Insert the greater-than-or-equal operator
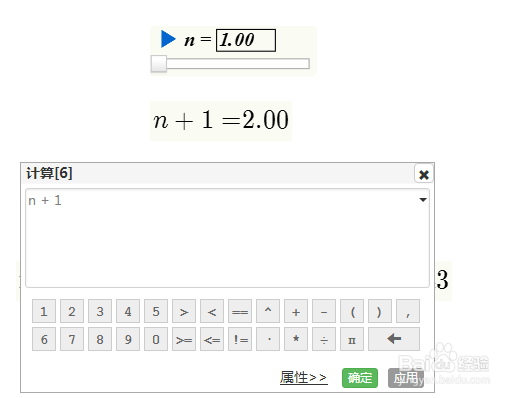 [x=184, y=339]
